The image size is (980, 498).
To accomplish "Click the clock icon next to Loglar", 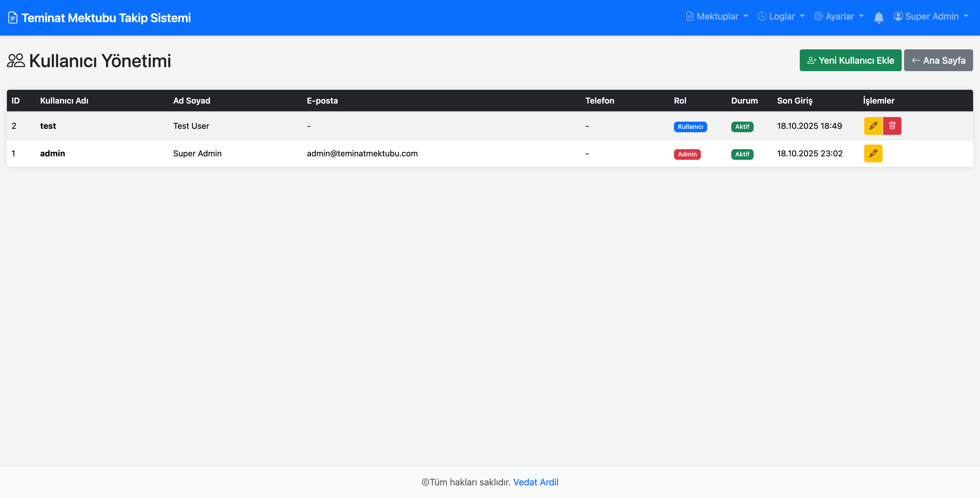I will [762, 16].
